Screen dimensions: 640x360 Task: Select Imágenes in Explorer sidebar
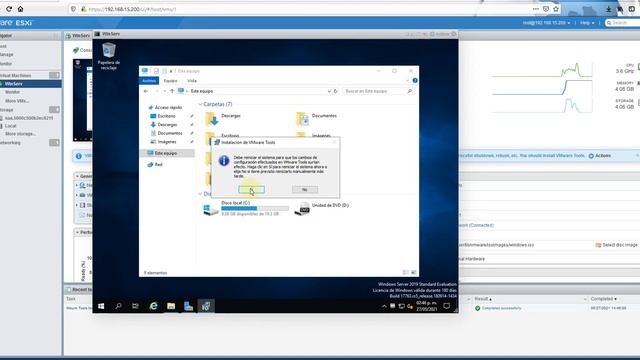pos(167,142)
